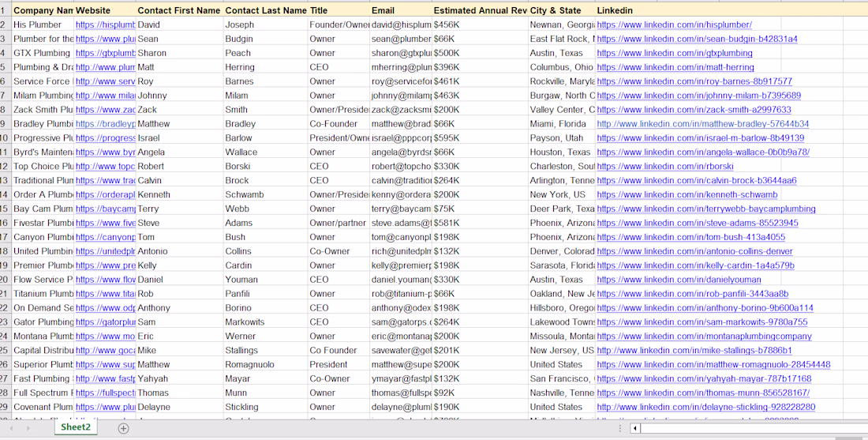Open mike-stallings LinkedIn profile link
The height and width of the screenshot is (440, 868).
(x=694, y=350)
